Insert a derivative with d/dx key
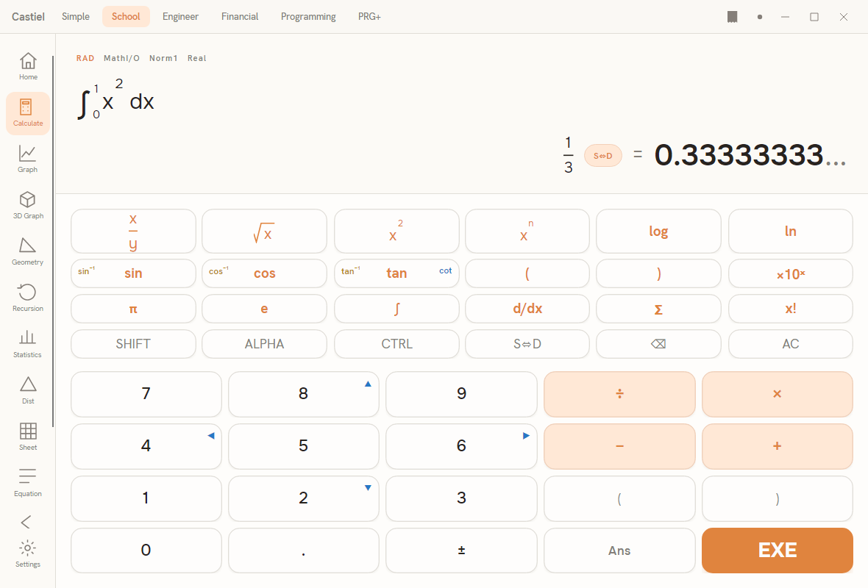868x588 pixels. point(527,309)
